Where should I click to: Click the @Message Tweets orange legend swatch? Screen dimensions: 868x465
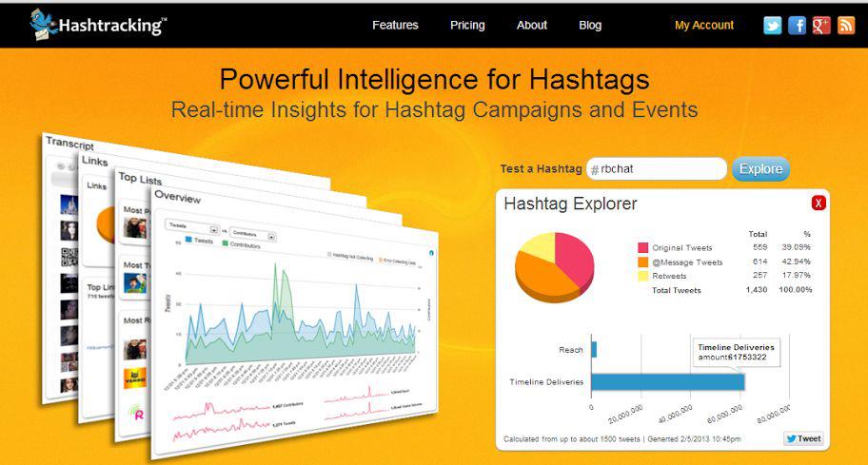pos(642,262)
